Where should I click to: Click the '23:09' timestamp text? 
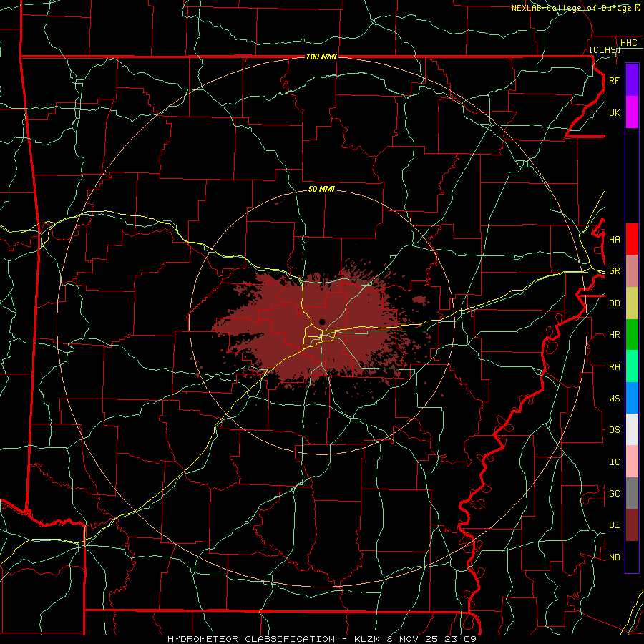[x=460, y=639]
